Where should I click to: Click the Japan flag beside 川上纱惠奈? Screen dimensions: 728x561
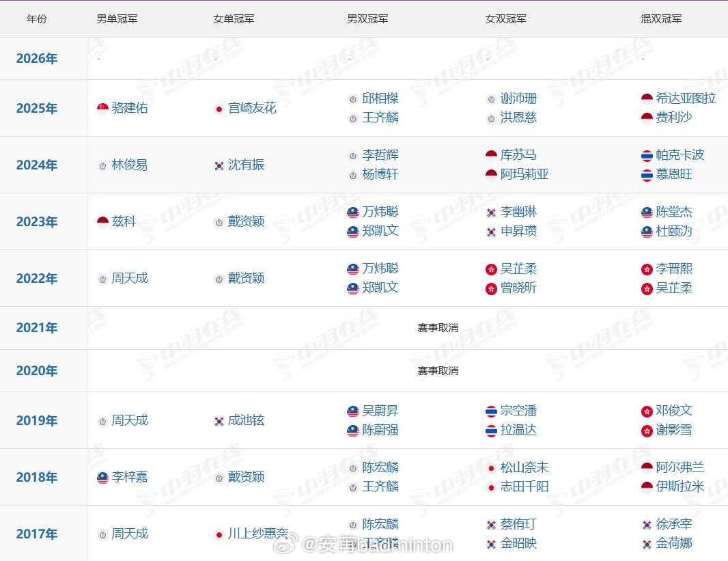219,534
